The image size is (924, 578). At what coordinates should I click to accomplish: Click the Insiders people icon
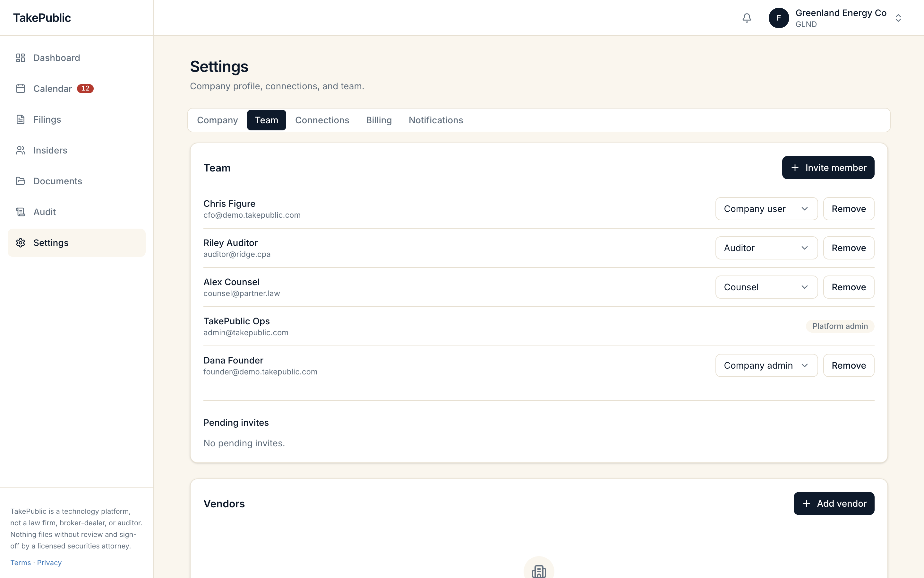click(x=21, y=150)
